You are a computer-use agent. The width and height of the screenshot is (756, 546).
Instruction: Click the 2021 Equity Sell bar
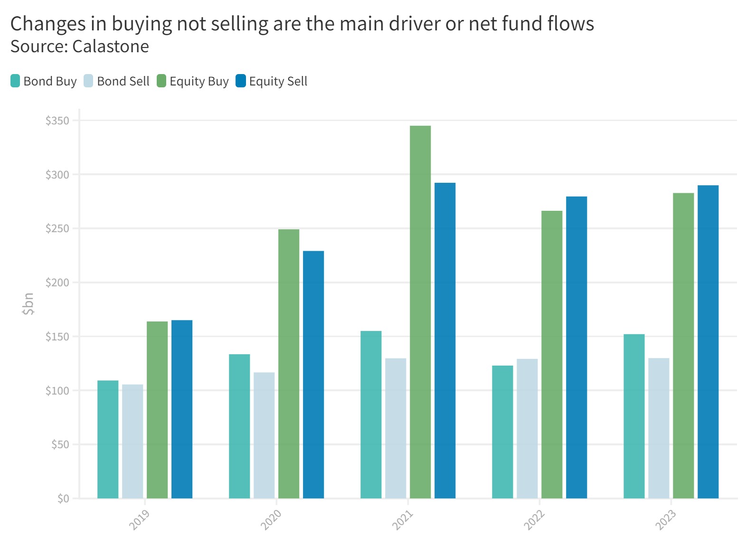tap(445, 340)
